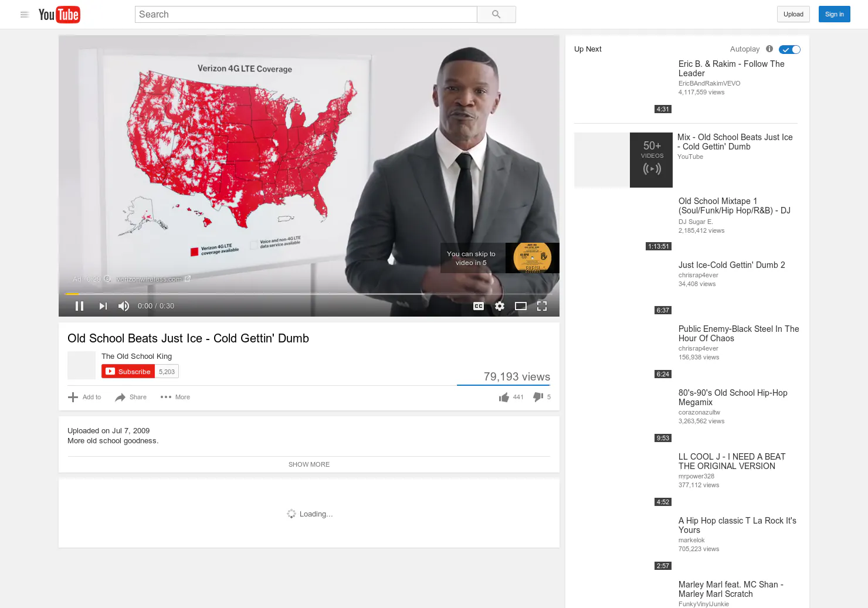868x608 pixels.
Task: Like the video with thumbs up
Action: 504,398
